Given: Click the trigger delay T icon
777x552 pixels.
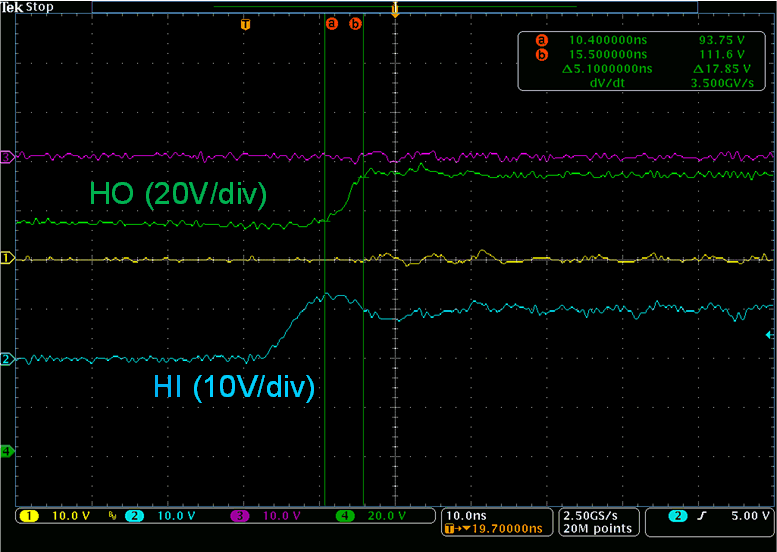Looking at the screenshot, I should 449,529.
